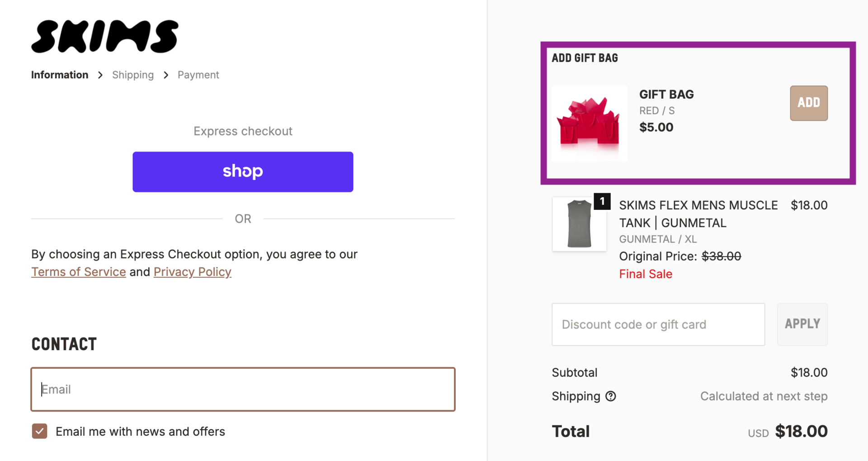The width and height of the screenshot is (868, 461).
Task: Focus the Email input field
Action: click(243, 389)
